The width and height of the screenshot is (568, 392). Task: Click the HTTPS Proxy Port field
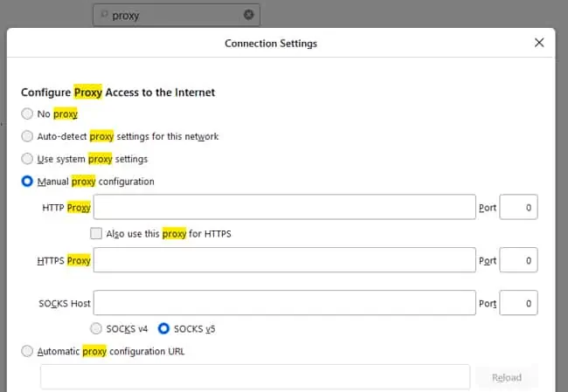pos(518,260)
